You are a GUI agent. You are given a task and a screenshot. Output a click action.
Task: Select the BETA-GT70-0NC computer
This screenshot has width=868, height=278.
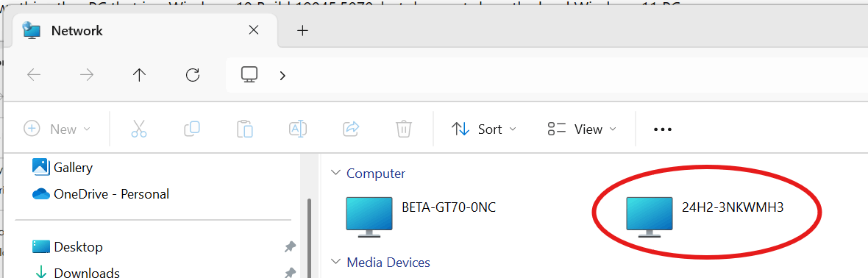pos(421,217)
